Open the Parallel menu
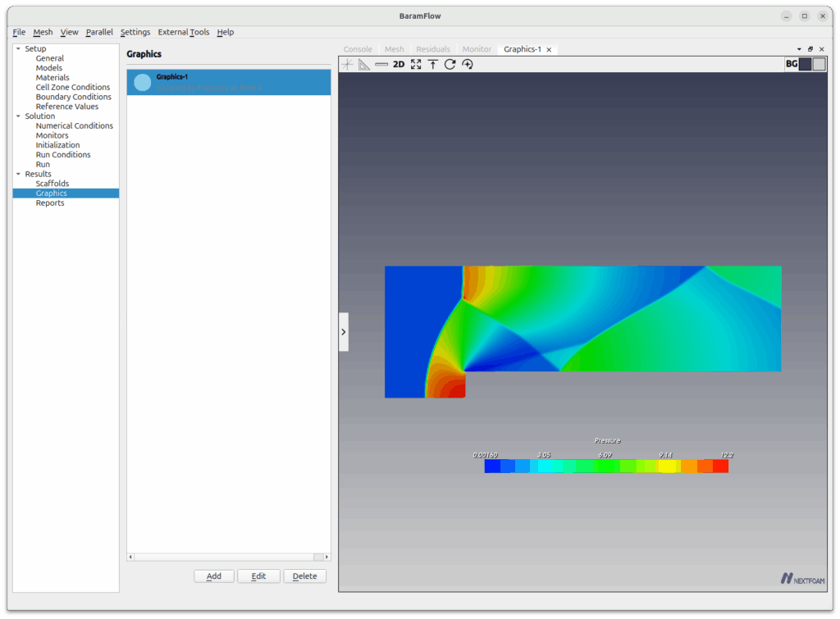The image size is (840, 619). (99, 32)
